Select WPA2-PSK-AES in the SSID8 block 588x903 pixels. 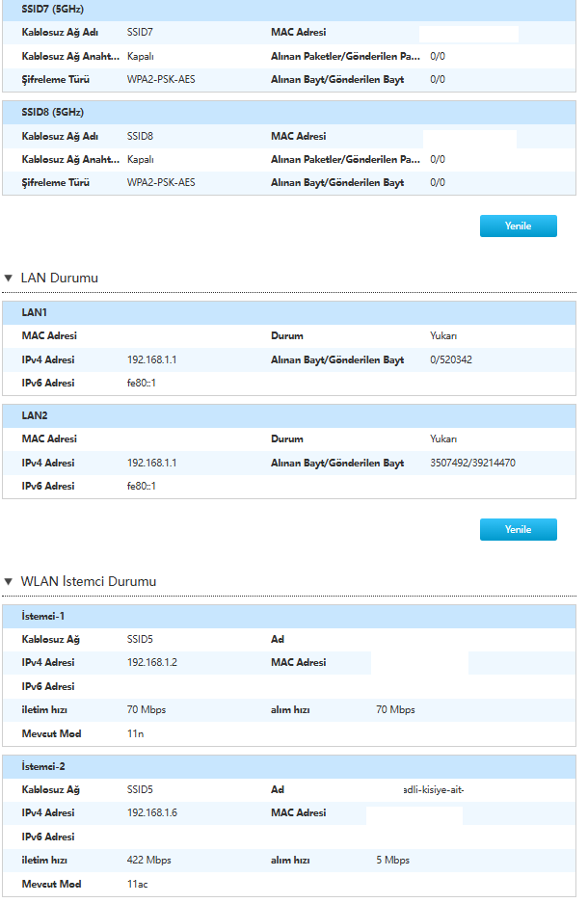coord(161,182)
